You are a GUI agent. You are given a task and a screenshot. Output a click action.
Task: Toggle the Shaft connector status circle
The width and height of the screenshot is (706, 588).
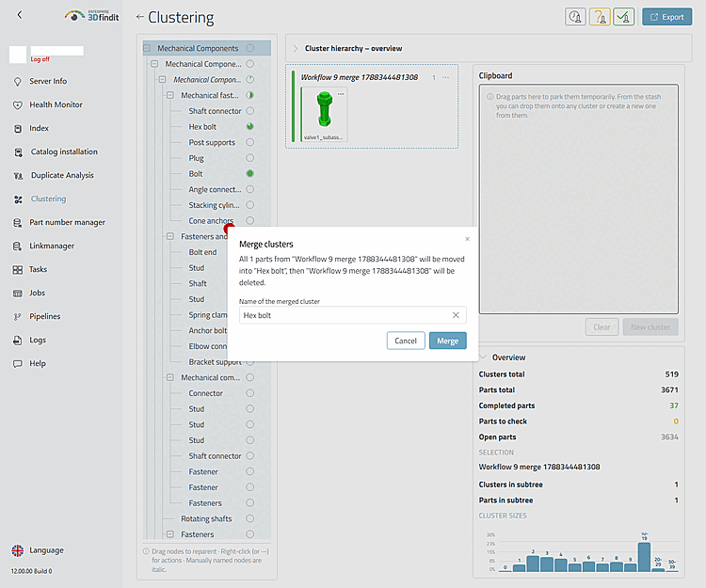(249, 111)
